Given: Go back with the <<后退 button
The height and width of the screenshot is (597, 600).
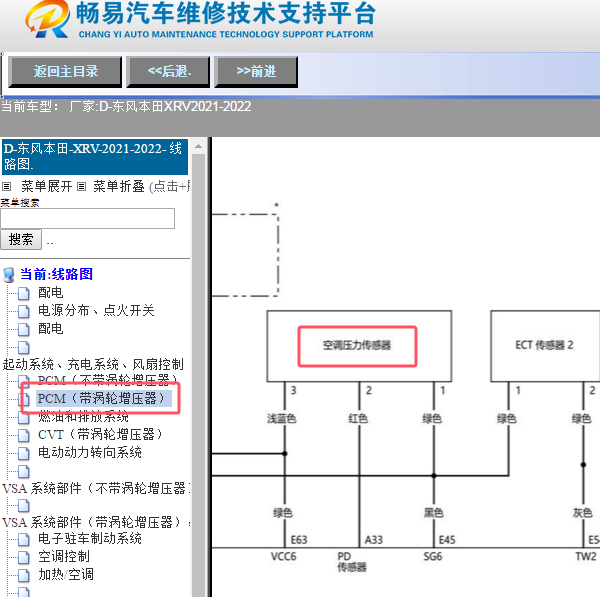Looking at the screenshot, I should point(168,72).
